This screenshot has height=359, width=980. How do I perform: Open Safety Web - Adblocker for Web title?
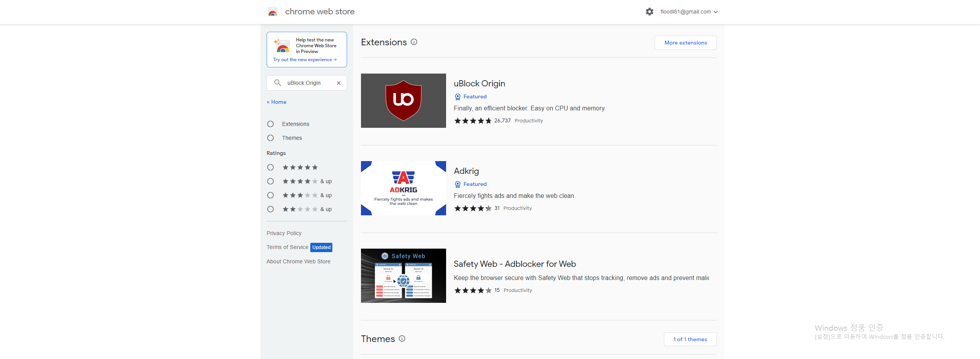click(x=515, y=264)
